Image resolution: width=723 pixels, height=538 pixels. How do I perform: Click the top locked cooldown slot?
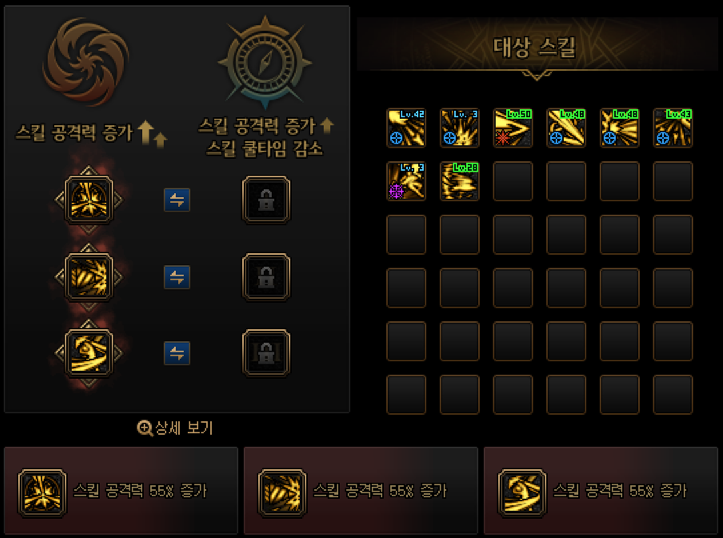pyautogui.click(x=266, y=200)
